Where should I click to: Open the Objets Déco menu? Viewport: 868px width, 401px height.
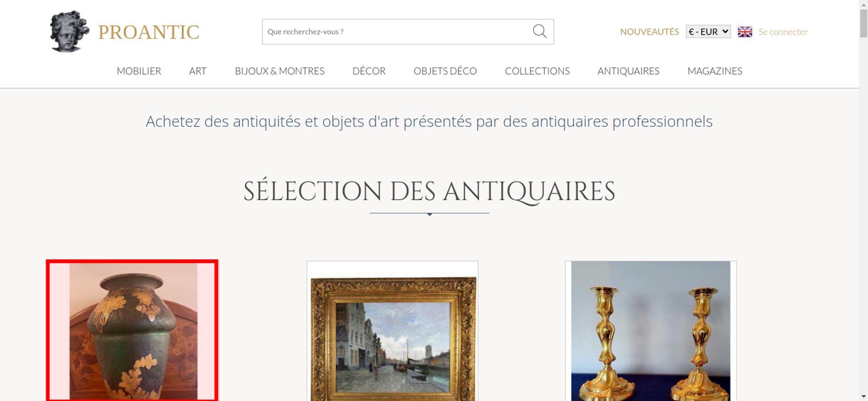[445, 71]
